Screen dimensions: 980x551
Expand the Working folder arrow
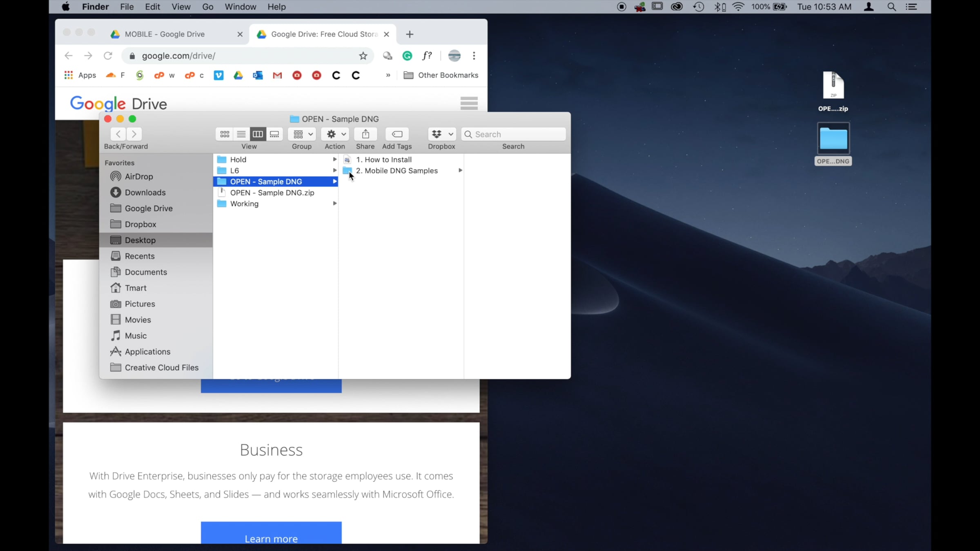coord(334,204)
